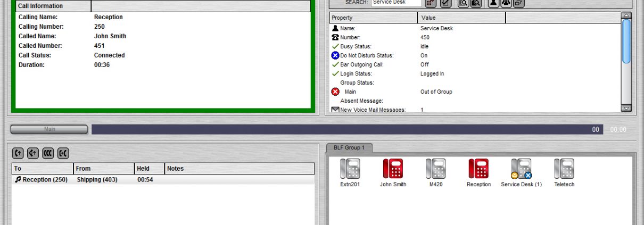The height and width of the screenshot is (225, 644).
Task: Click the two-handset transfer icon above held list
Action: (63, 154)
